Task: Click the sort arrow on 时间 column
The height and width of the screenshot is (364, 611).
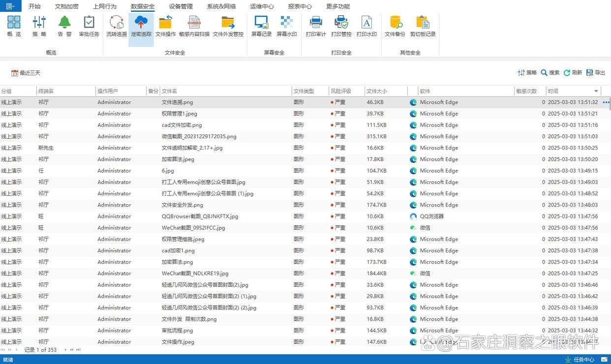Action: pyautogui.click(x=596, y=91)
